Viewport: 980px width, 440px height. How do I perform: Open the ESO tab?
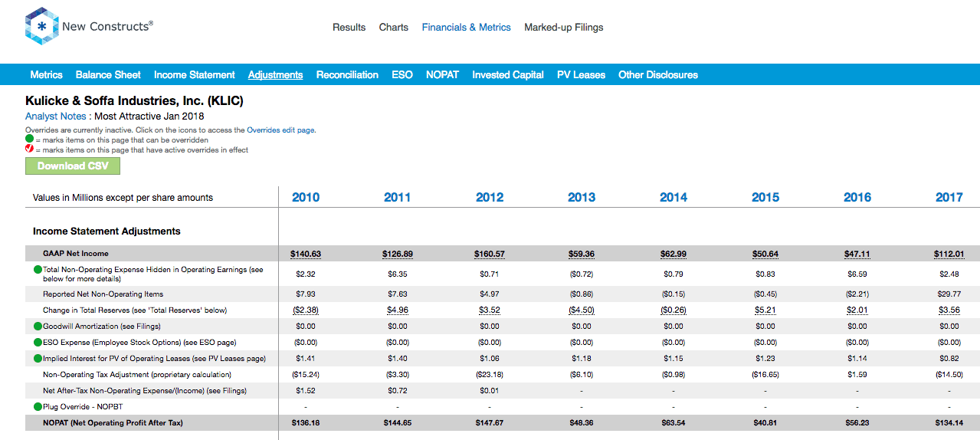click(402, 74)
